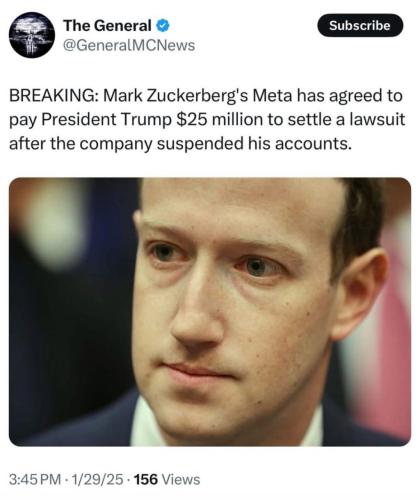Subscribe to The General account

(360, 25)
